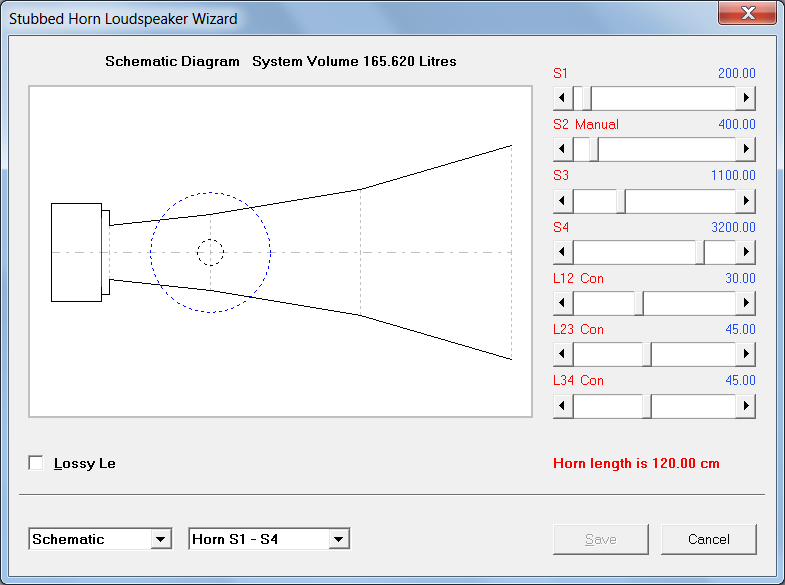Raise L23 with the right arrow button
Image resolution: width=785 pixels, height=585 pixels.
pyautogui.click(x=745, y=354)
